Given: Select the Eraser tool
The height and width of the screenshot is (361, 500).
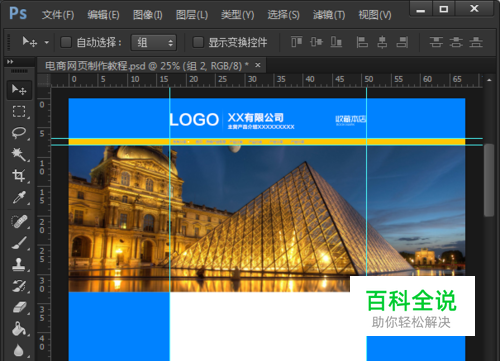Looking at the screenshot, I should (x=19, y=307).
